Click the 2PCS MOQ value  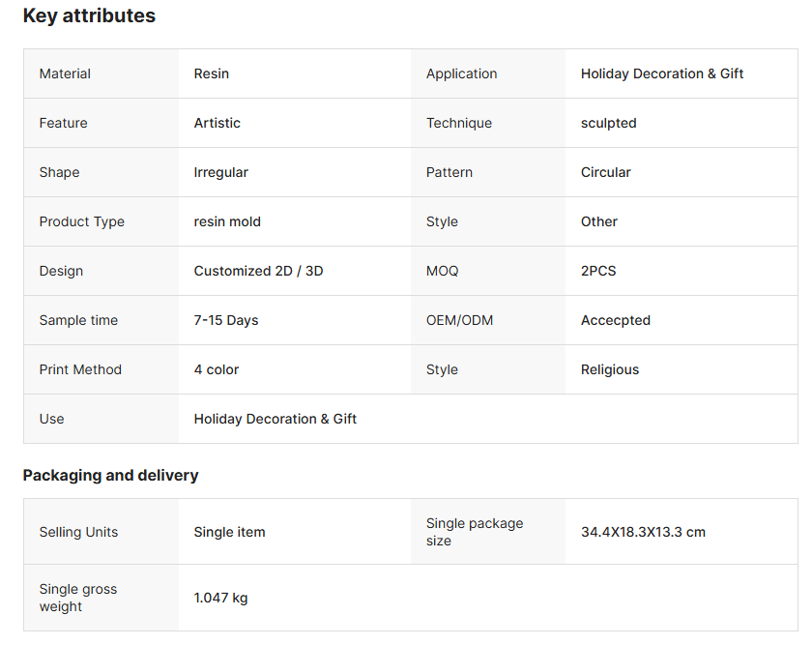598,271
